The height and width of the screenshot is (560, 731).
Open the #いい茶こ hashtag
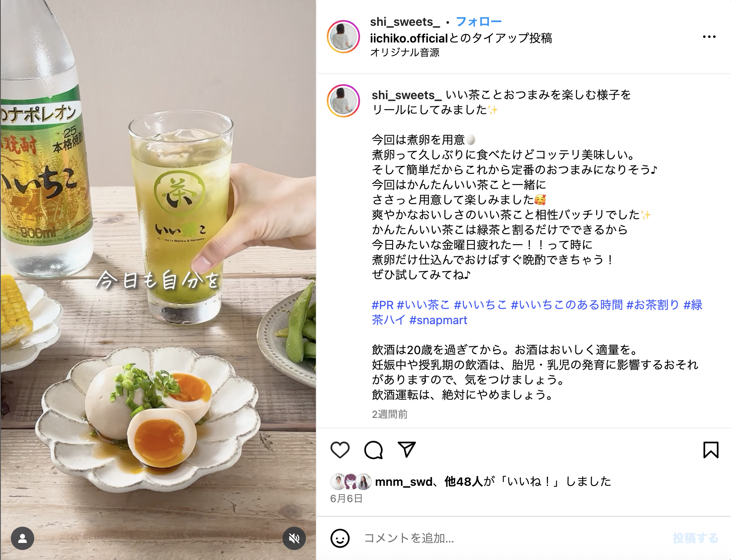423,305
